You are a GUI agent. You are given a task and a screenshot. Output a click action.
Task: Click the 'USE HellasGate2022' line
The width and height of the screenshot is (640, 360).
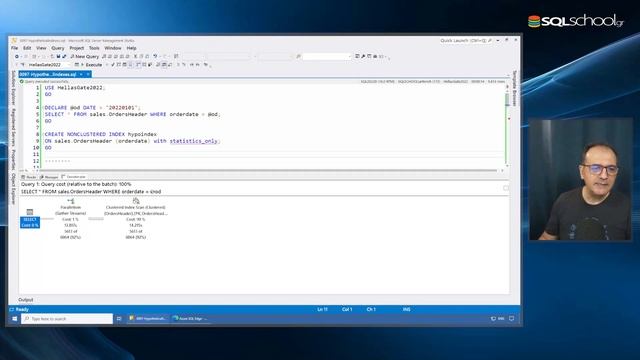pyautogui.click(x=75, y=88)
